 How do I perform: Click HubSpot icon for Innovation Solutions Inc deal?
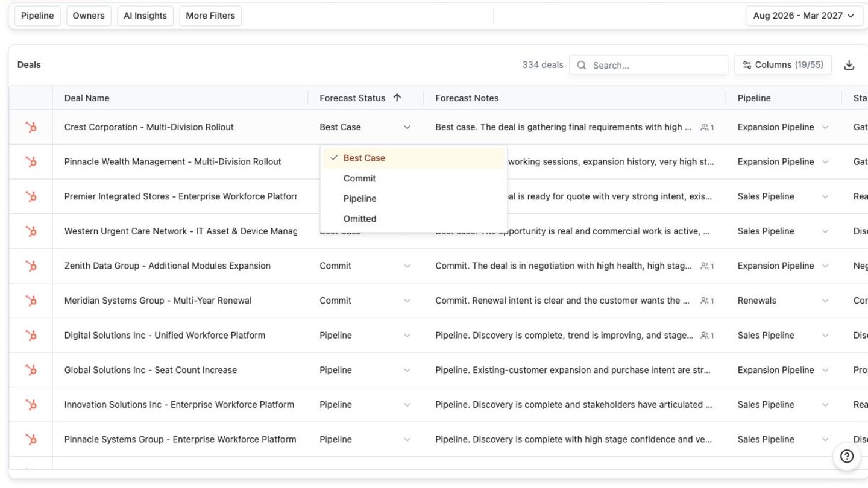coord(31,405)
